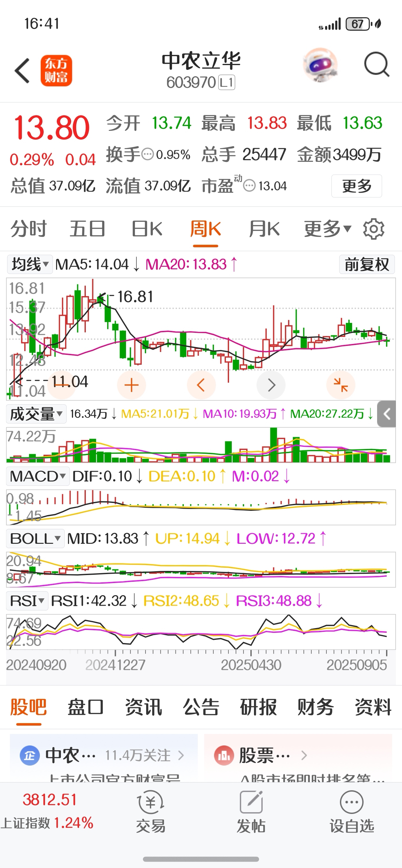
Task: Expand 中农 follow card chevron
Action: (181, 755)
